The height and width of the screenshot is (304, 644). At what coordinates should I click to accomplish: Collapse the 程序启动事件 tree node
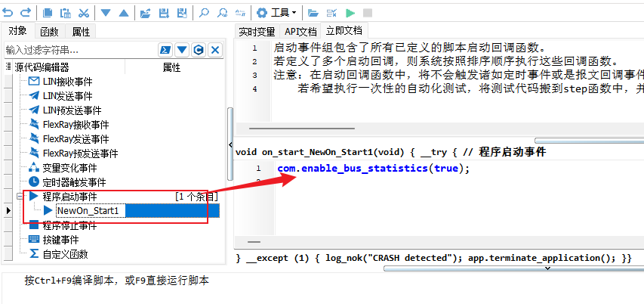[21, 197]
